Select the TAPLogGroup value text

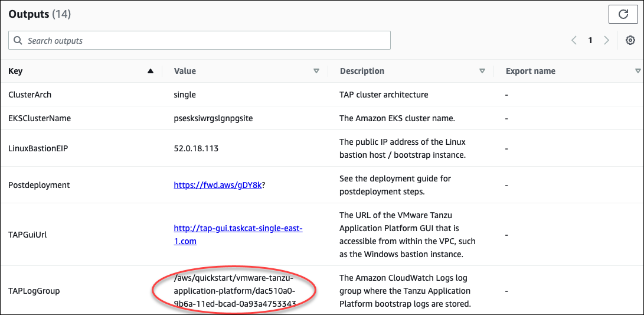235,291
